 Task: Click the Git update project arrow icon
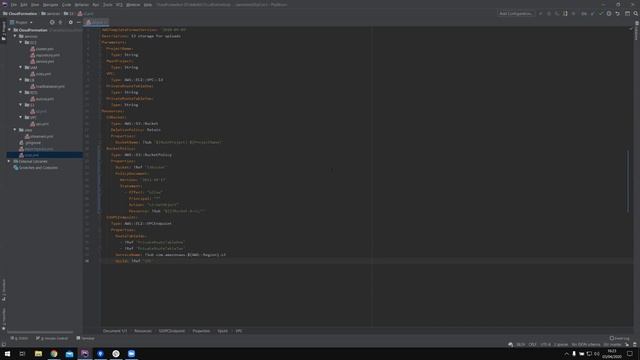tap(593, 13)
